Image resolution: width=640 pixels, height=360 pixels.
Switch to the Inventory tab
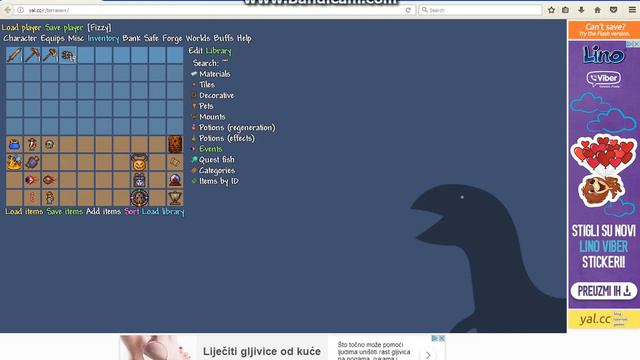103,38
